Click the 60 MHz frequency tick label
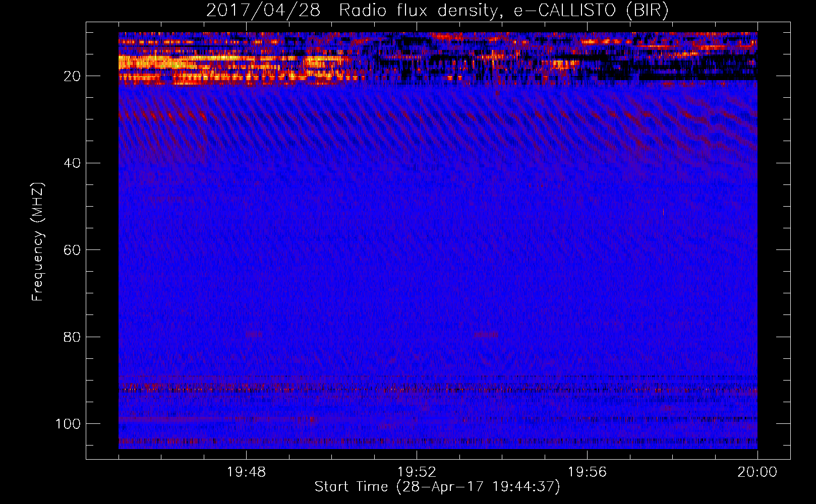Image resolution: width=816 pixels, height=504 pixels. (72, 250)
